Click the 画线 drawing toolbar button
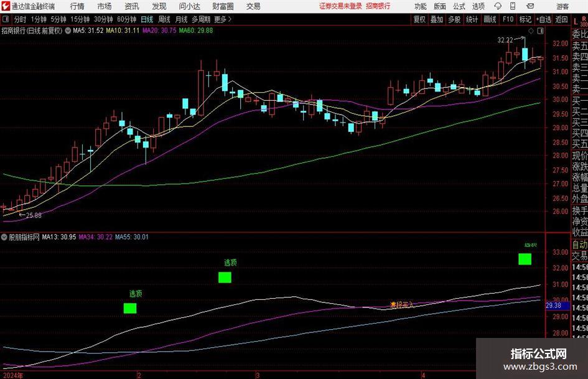588x379 pixels. pos(490,19)
